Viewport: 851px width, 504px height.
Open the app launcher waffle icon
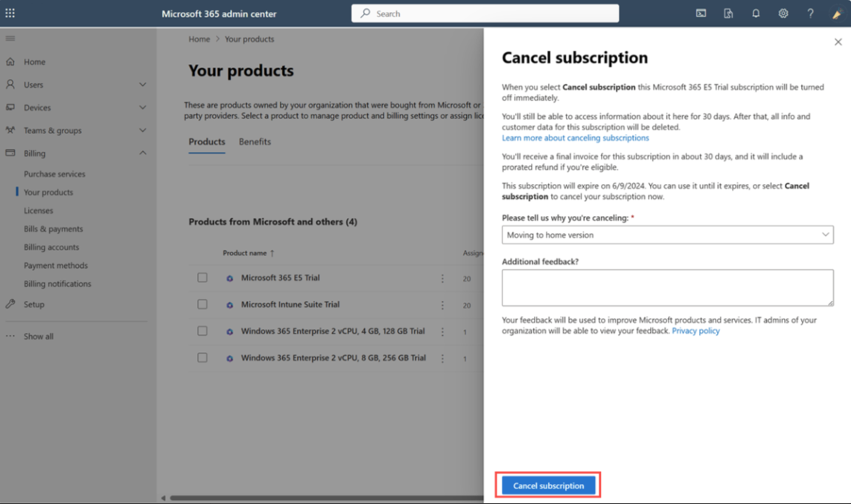tap(10, 13)
